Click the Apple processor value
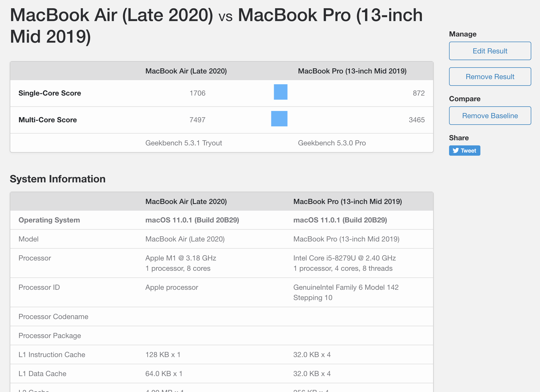The image size is (540, 392). tap(172, 287)
